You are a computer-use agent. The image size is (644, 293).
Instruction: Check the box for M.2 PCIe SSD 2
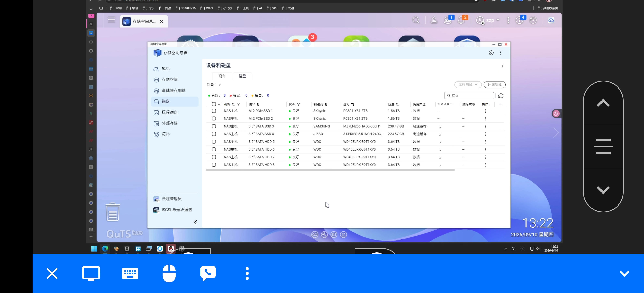point(214,118)
